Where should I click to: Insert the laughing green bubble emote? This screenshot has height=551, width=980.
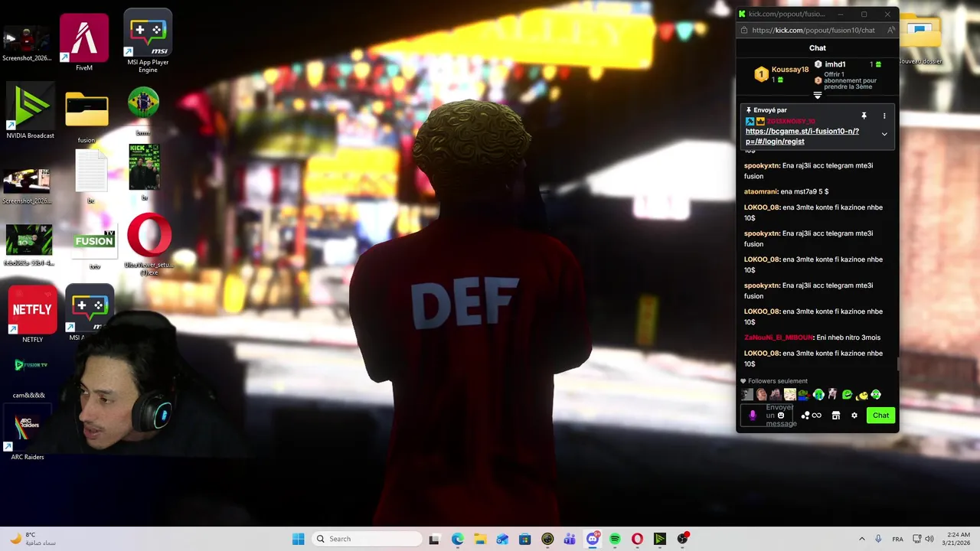[848, 395]
